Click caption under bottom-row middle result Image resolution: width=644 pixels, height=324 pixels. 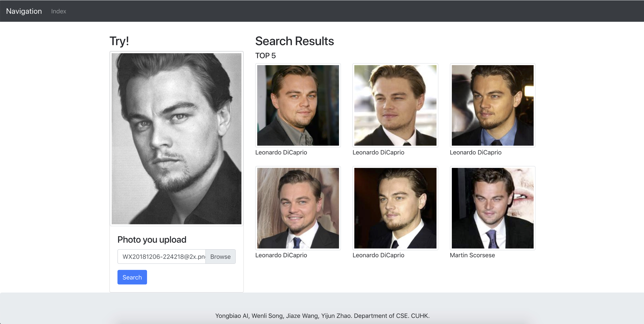(378, 255)
